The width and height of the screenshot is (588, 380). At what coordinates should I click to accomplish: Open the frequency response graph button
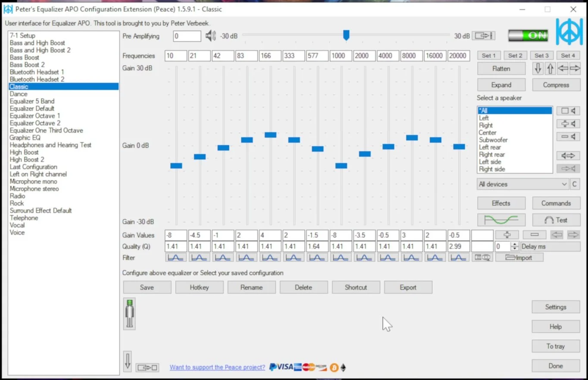point(501,220)
